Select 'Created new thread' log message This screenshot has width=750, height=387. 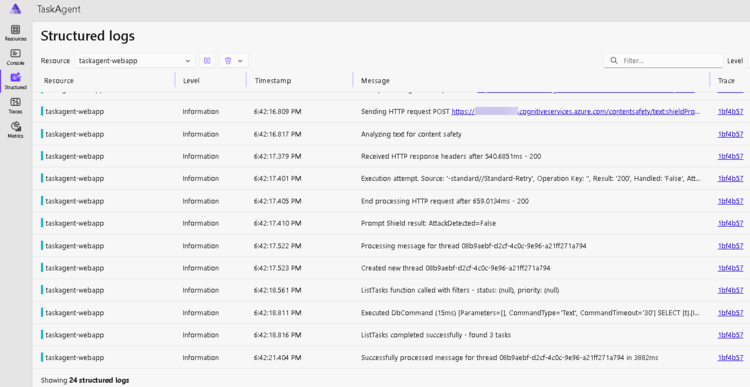pyautogui.click(x=455, y=268)
